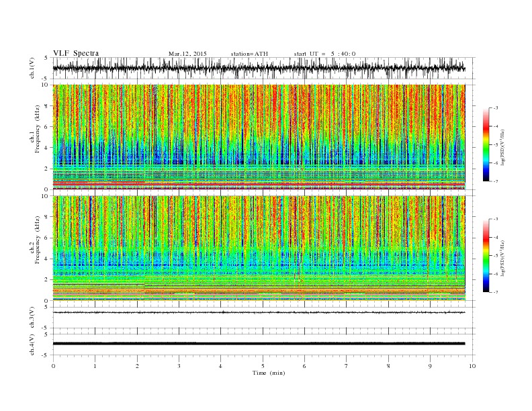The image size is (532, 411).
Task: Click time axis tick label '6'
Action: (304, 366)
